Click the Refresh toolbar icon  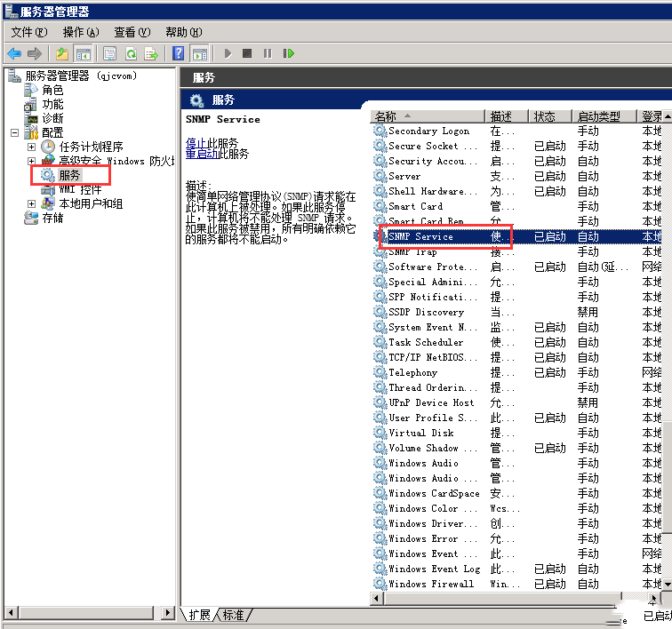(131, 53)
